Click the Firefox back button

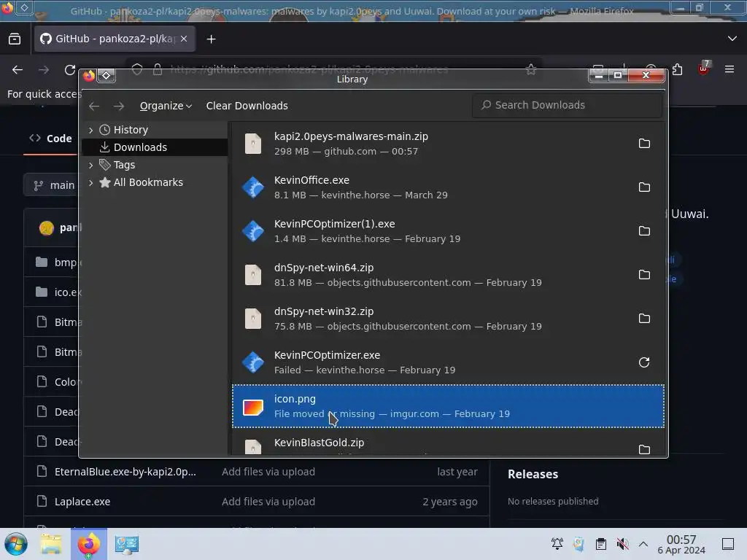18,70
